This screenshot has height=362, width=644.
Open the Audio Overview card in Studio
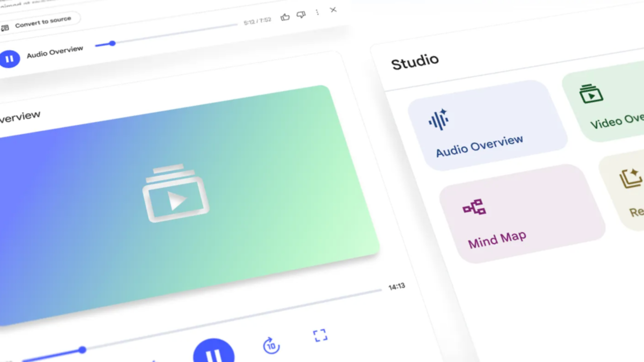(x=488, y=125)
